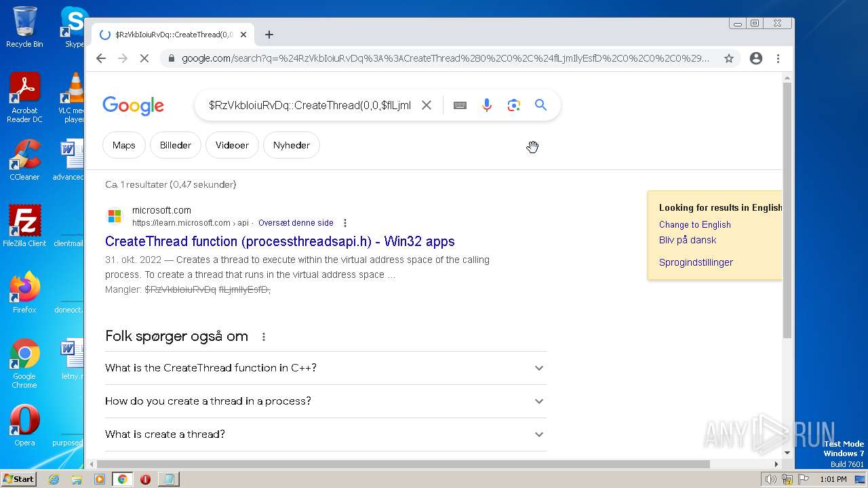Open the Chrome profile avatar icon
The image size is (868, 488).
tap(756, 58)
